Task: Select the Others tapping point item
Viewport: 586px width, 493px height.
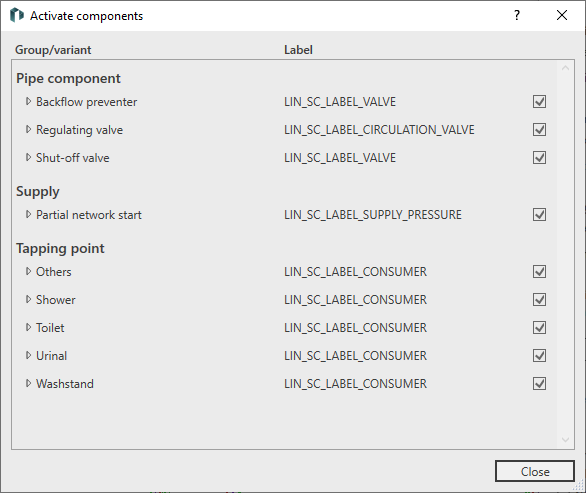Action: tap(53, 272)
